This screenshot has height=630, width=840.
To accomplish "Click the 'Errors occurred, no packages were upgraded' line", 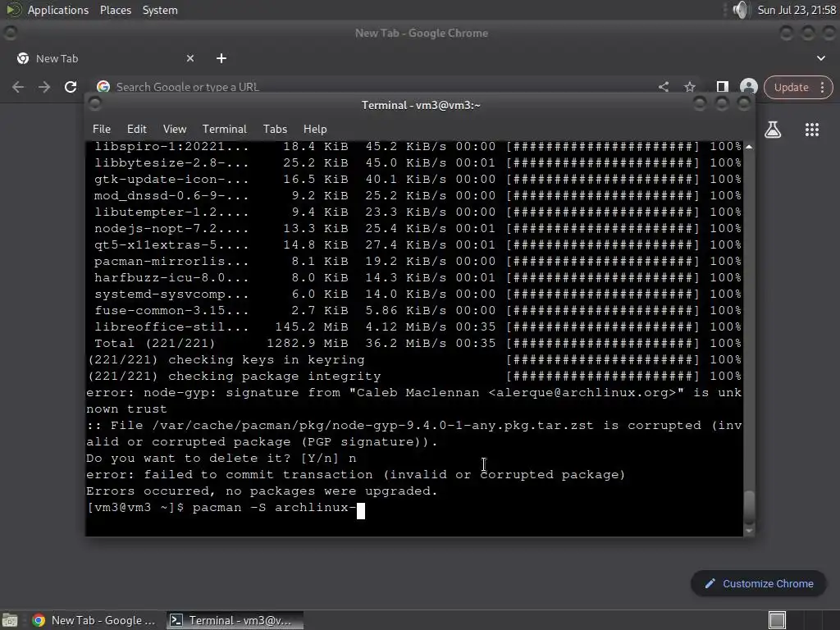I will click(262, 491).
